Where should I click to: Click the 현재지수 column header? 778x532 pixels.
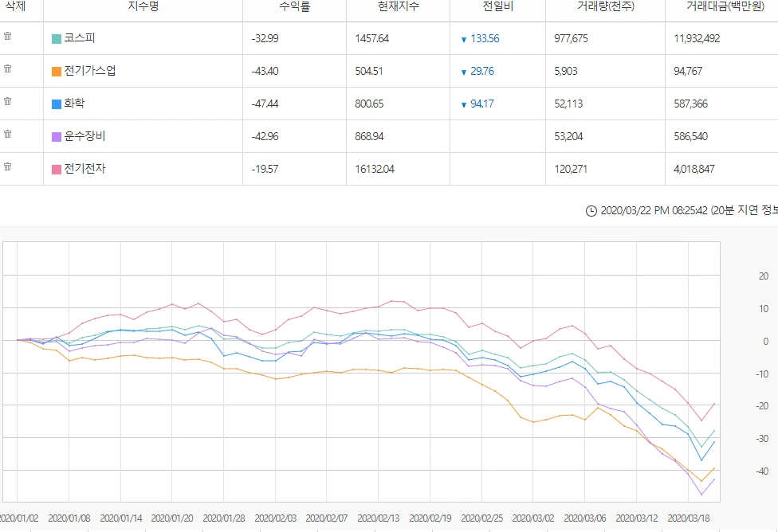point(399,6)
